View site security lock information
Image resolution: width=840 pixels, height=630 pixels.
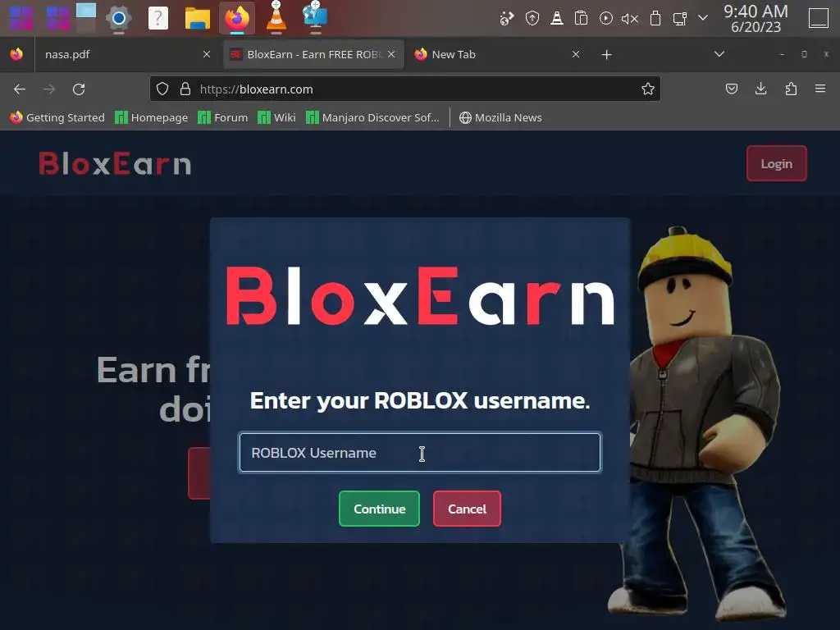[185, 89]
